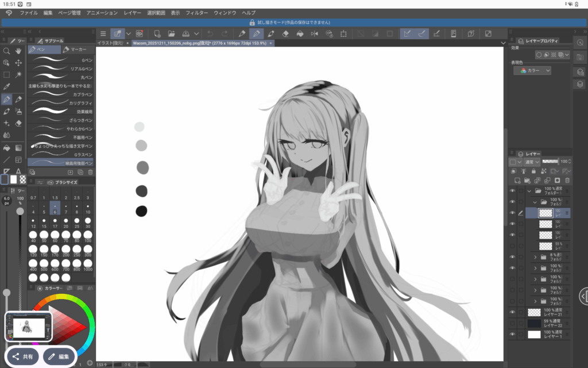
Task: Collapse the フォルダー 1 folder
Action: [x=529, y=190]
